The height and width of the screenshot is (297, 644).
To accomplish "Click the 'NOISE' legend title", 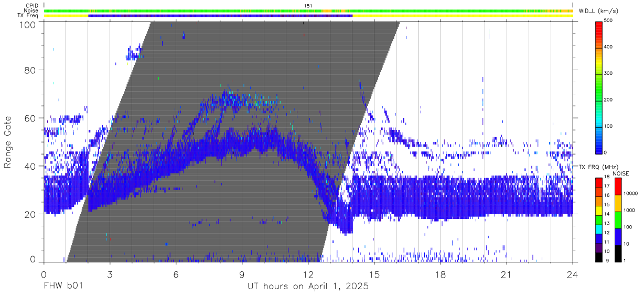I will [x=621, y=173].
